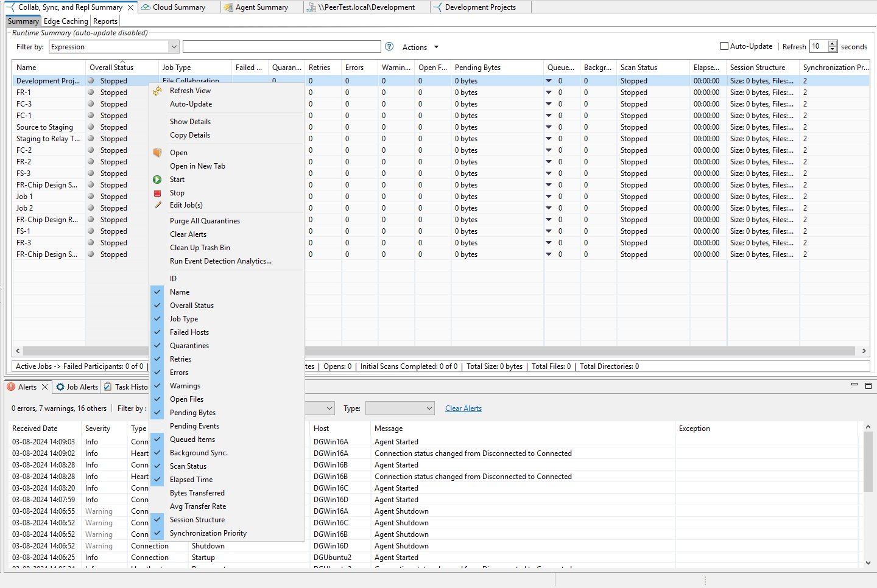
Task: Click the Edit Job(s) pencil icon
Action: 157,205
